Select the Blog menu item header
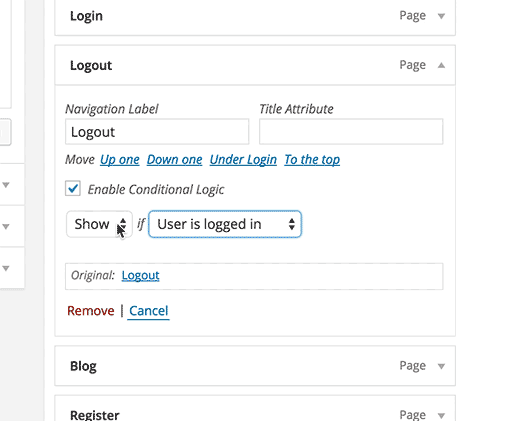520x421 pixels. coord(255,366)
